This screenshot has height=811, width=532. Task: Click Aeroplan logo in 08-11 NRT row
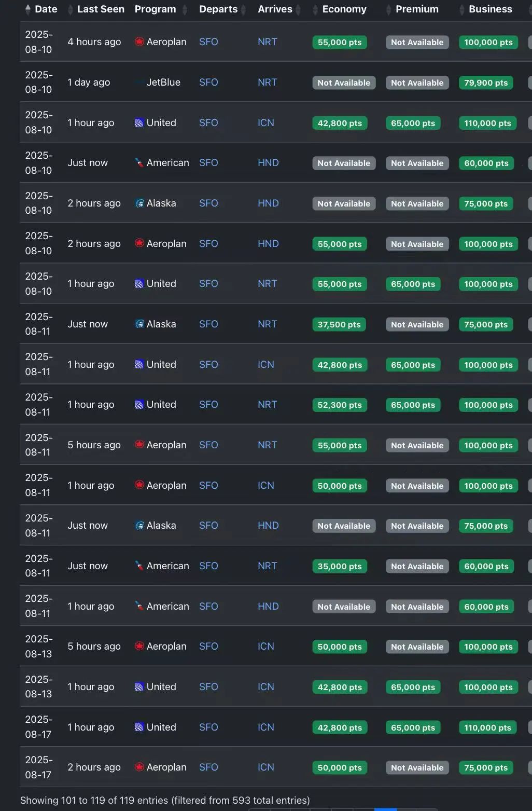coord(139,445)
